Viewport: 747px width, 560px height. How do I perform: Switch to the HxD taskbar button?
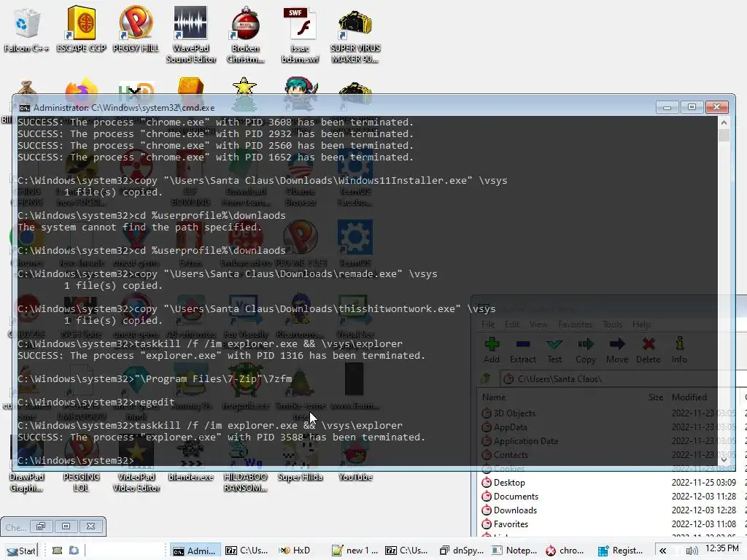pyautogui.click(x=295, y=551)
